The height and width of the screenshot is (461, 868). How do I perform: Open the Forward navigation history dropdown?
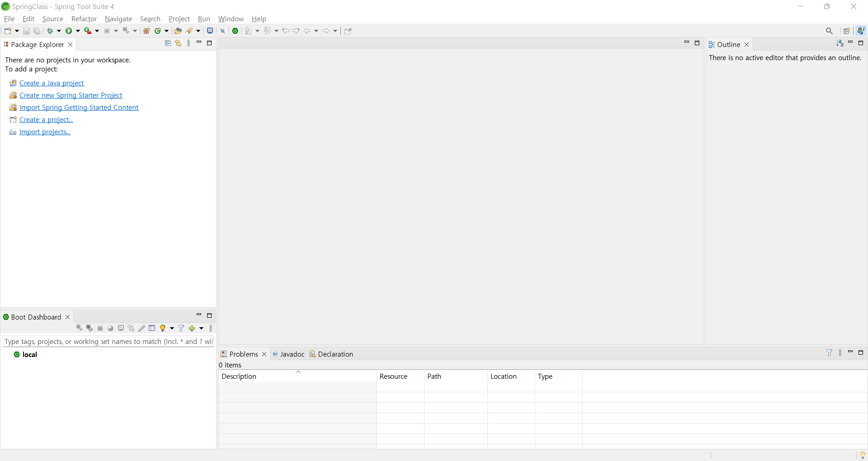[x=335, y=31]
